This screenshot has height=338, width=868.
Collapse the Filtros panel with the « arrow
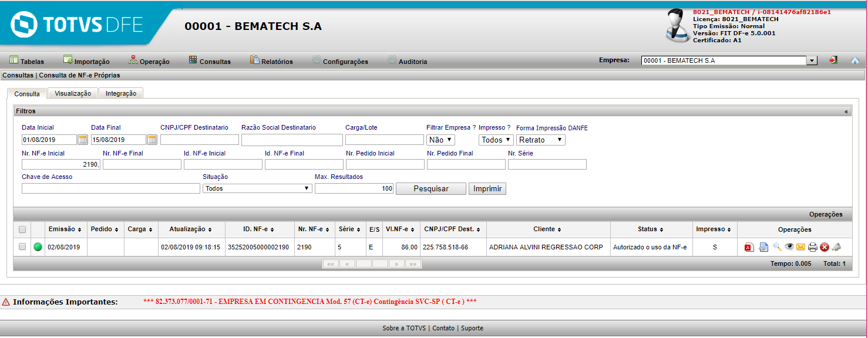coord(846,111)
